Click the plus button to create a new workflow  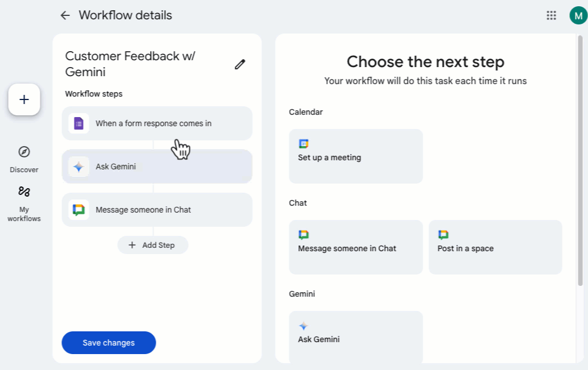pyautogui.click(x=24, y=99)
